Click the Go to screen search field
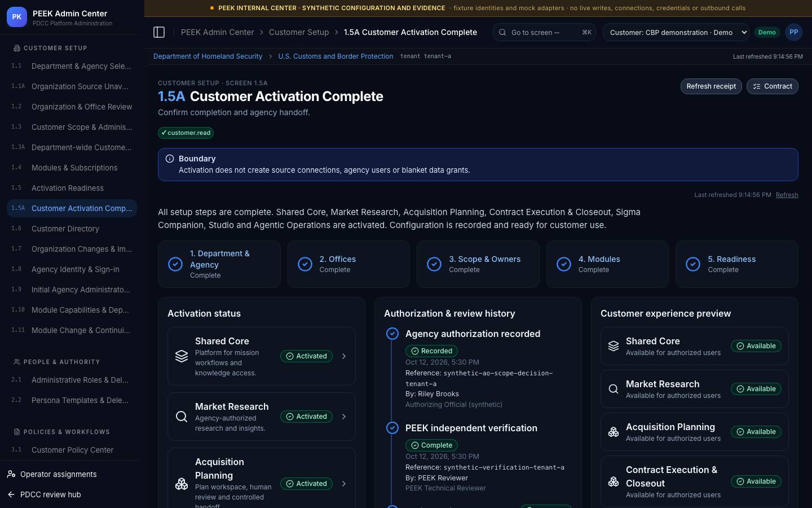The width and height of the screenshot is (812, 508). [x=545, y=32]
